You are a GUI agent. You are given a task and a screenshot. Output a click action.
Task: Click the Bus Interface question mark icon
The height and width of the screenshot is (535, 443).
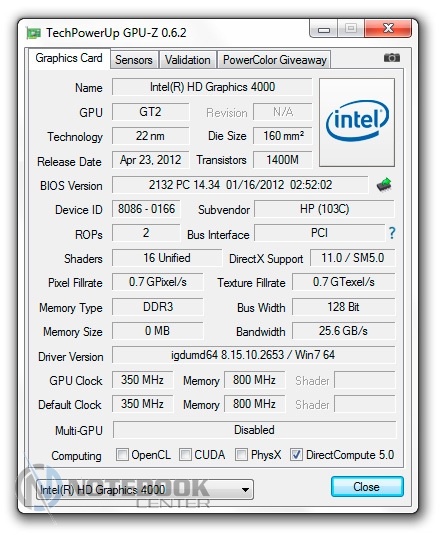(391, 233)
